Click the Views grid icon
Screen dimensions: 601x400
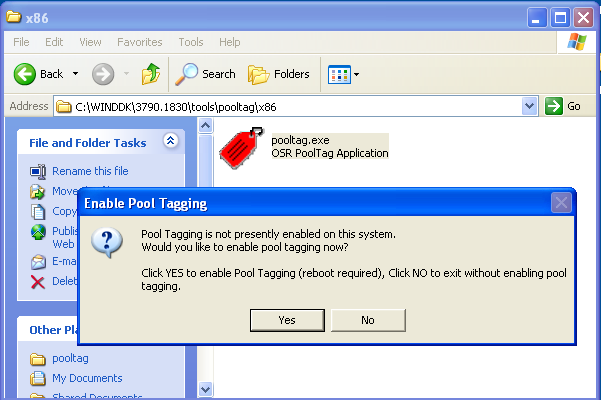point(338,74)
